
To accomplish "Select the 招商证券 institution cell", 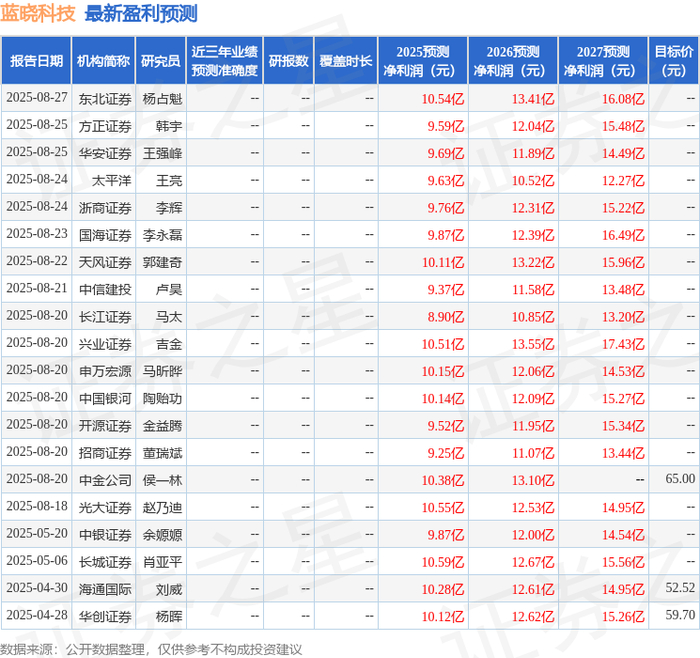I will click(105, 453).
